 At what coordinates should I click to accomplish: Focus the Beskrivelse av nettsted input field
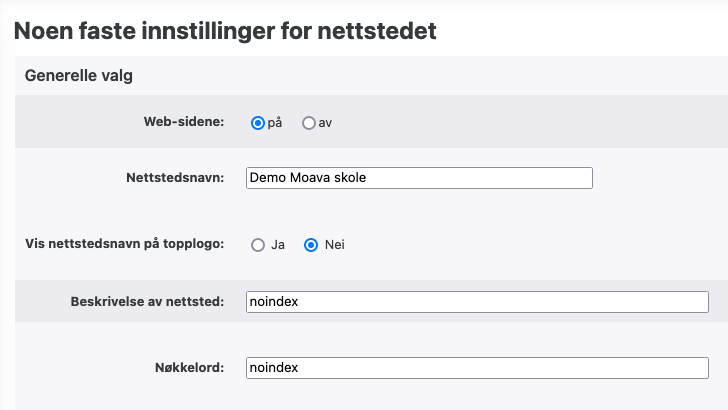tap(477, 302)
